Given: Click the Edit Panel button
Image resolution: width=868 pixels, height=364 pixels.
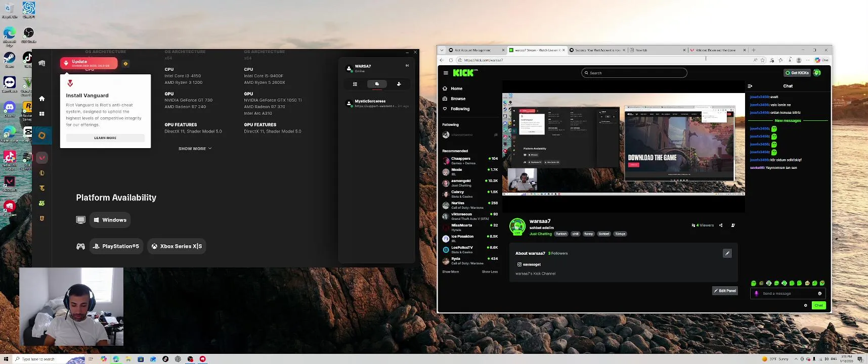Looking at the screenshot, I should pos(725,291).
